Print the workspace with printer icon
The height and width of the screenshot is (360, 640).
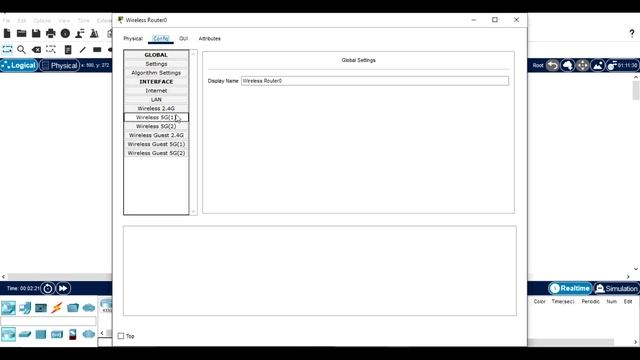click(51, 33)
